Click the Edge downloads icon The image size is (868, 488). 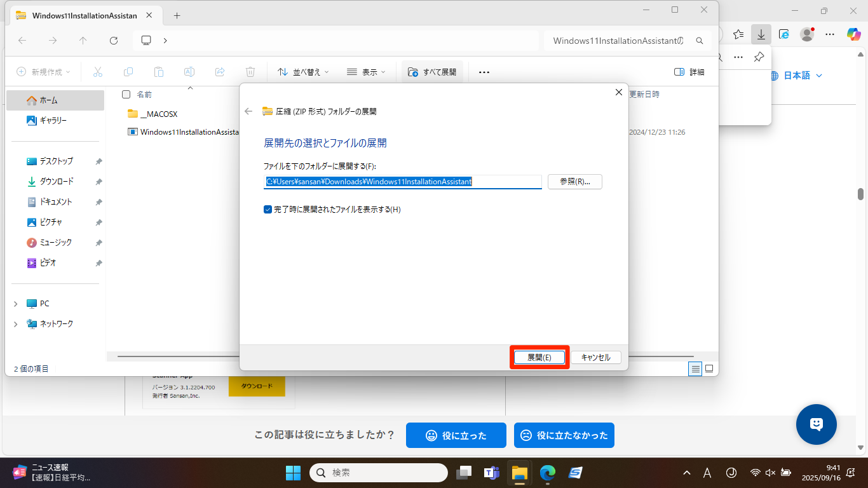pyautogui.click(x=760, y=34)
